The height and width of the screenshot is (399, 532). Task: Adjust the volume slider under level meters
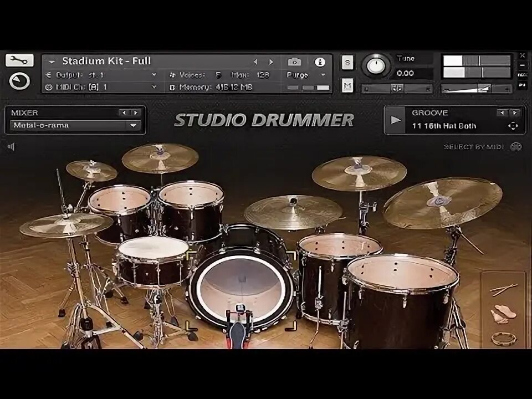pos(477,89)
